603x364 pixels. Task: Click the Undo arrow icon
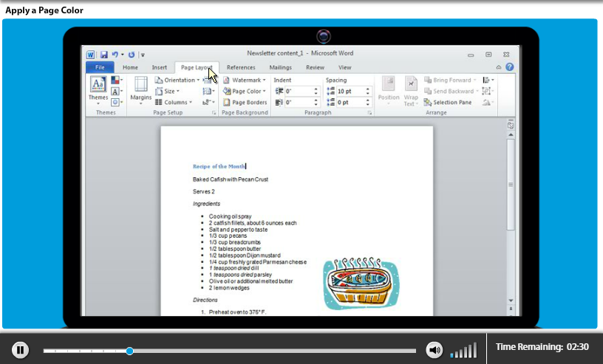pos(115,55)
